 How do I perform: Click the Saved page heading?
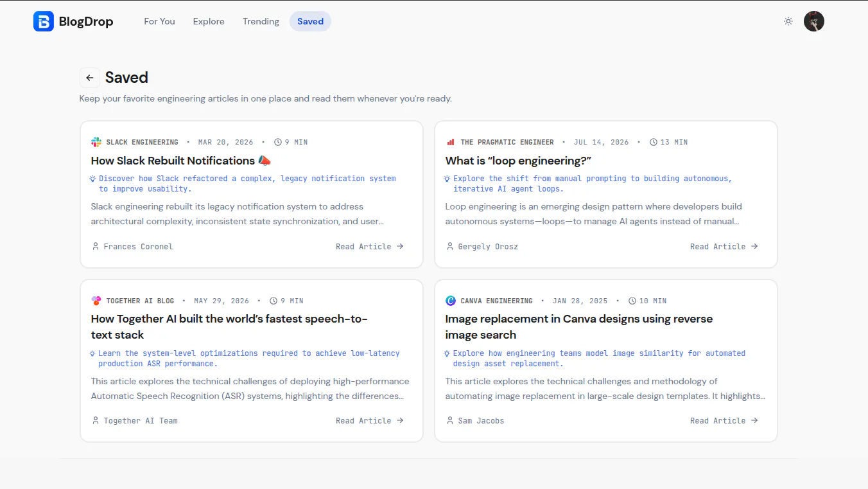click(x=126, y=78)
